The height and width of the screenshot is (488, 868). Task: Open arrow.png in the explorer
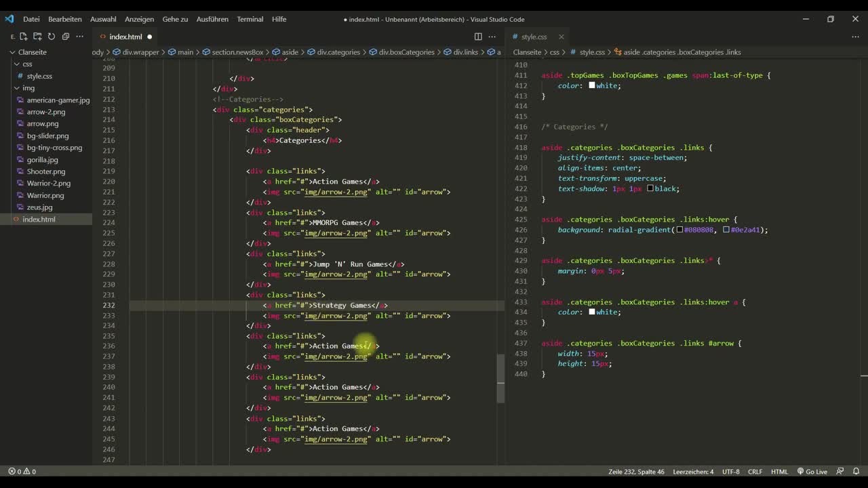click(43, 124)
